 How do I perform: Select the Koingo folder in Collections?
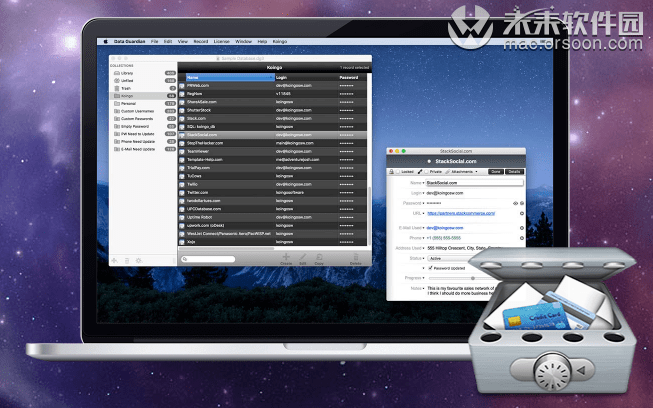click(x=143, y=96)
